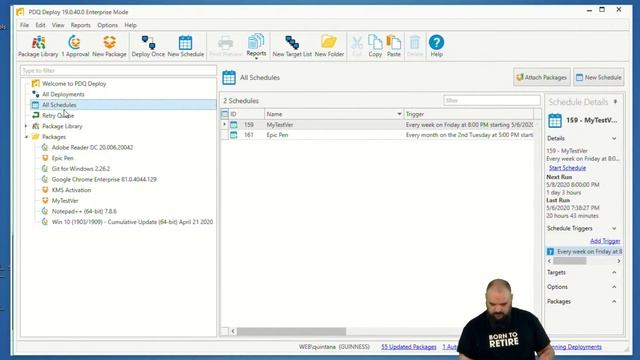Expand the Packages section in details

614,302
